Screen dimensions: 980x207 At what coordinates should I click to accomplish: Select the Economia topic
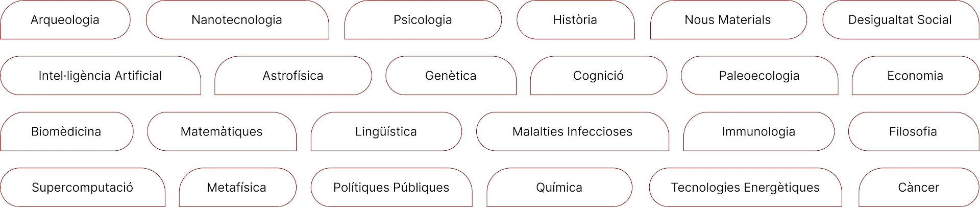[x=915, y=76]
